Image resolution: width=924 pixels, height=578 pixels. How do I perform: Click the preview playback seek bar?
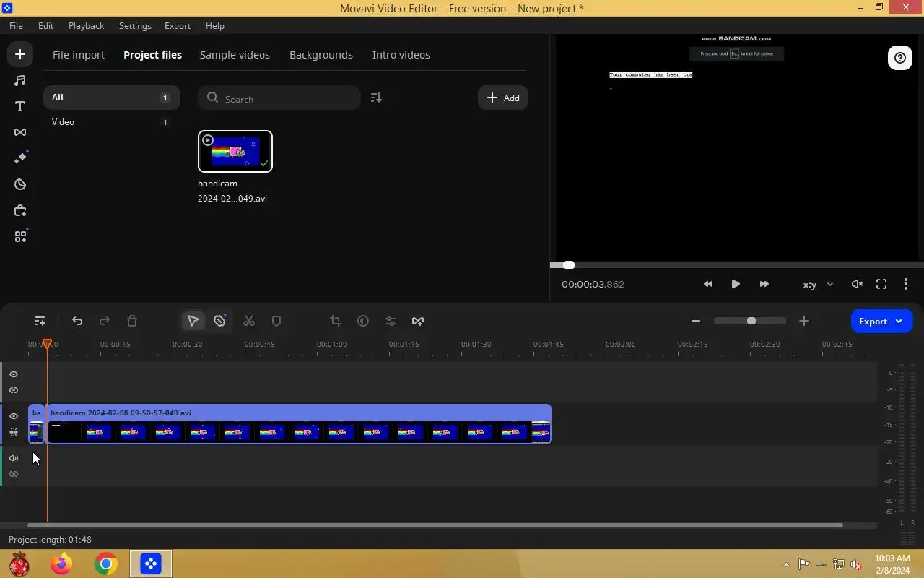pyautogui.click(x=737, y=265)
